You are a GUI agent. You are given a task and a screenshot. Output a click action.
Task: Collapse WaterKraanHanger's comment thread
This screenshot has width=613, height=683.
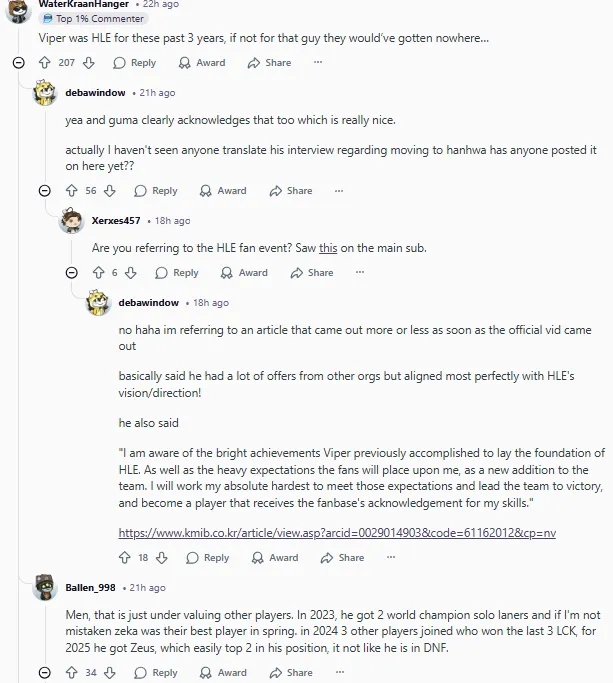[x=19, y=63]
